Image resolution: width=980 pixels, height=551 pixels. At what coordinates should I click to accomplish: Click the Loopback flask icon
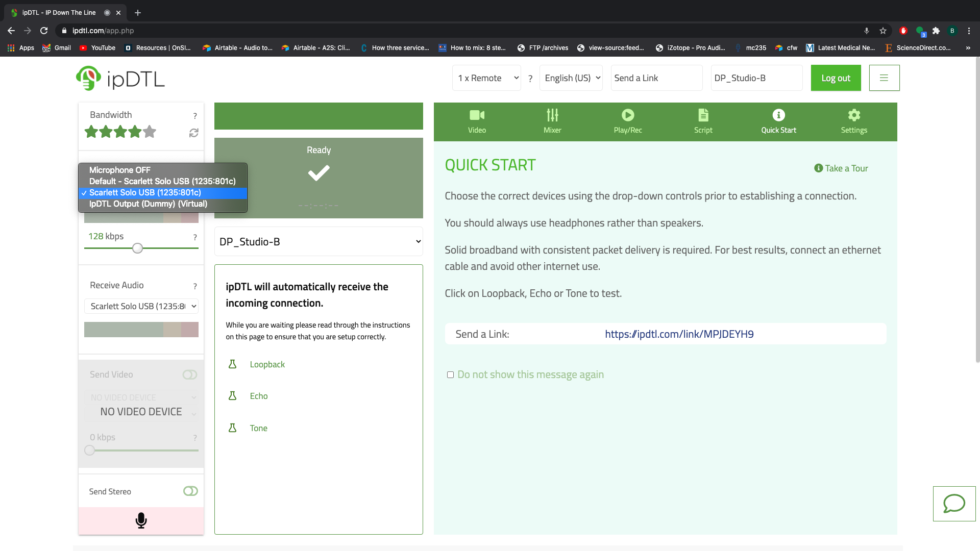[x=232, y=364]
